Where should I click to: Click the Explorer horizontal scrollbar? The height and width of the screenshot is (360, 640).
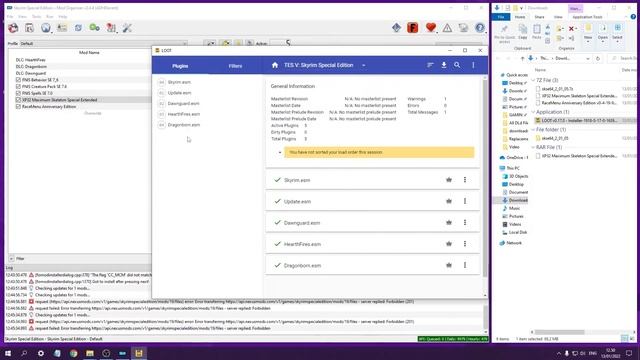point(560,332)
